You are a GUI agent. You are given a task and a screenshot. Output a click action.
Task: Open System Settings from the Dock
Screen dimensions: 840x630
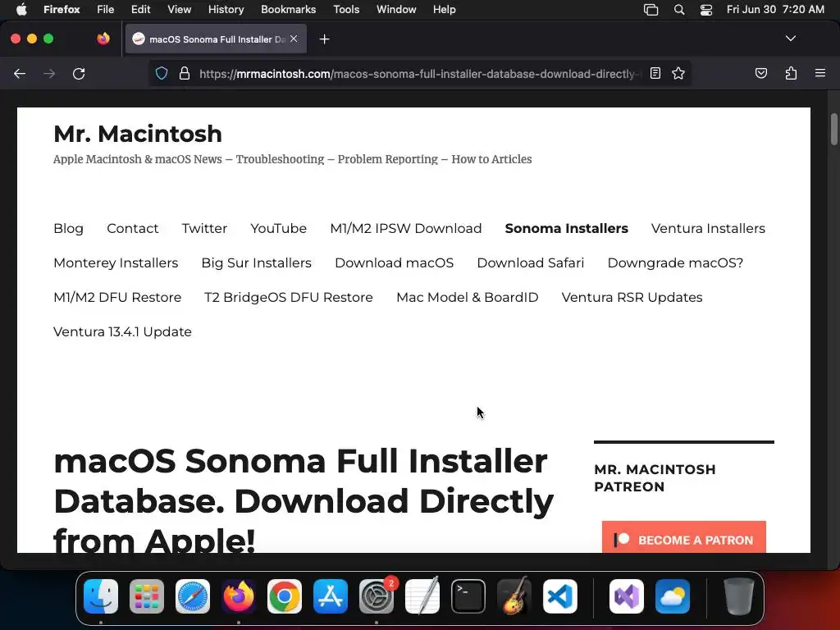pos(377,596)
